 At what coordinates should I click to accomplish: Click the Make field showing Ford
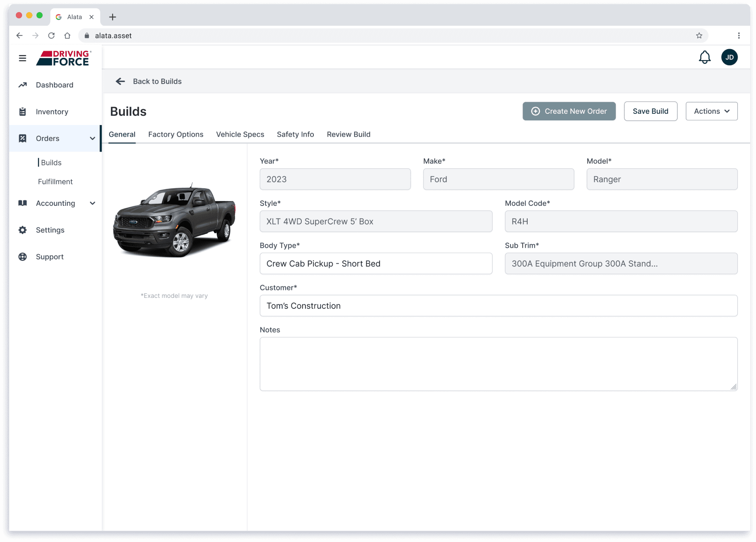point(498,179)
